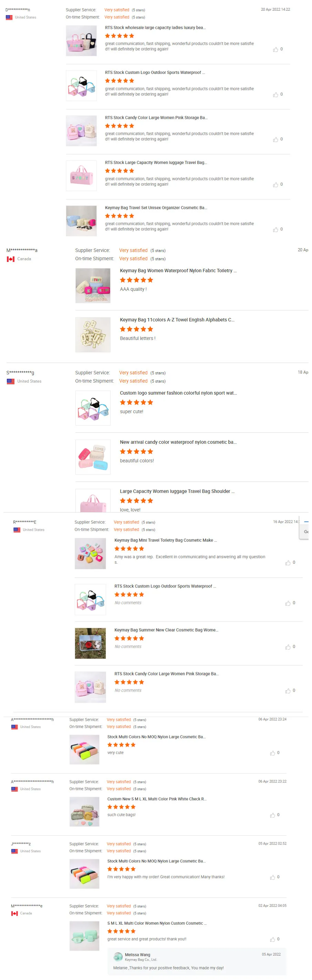This screenshot has height=980, width=312.
Task: Open "Keymay Bag Women Waterproof Nylon Fabric" link
Action: point(178,271)
